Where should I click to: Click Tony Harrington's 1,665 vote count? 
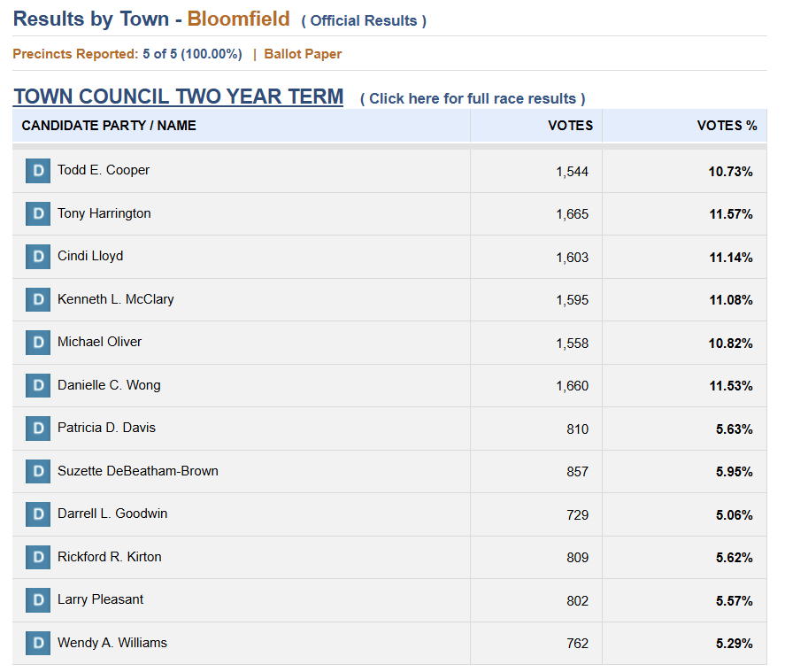click(573, 214)
